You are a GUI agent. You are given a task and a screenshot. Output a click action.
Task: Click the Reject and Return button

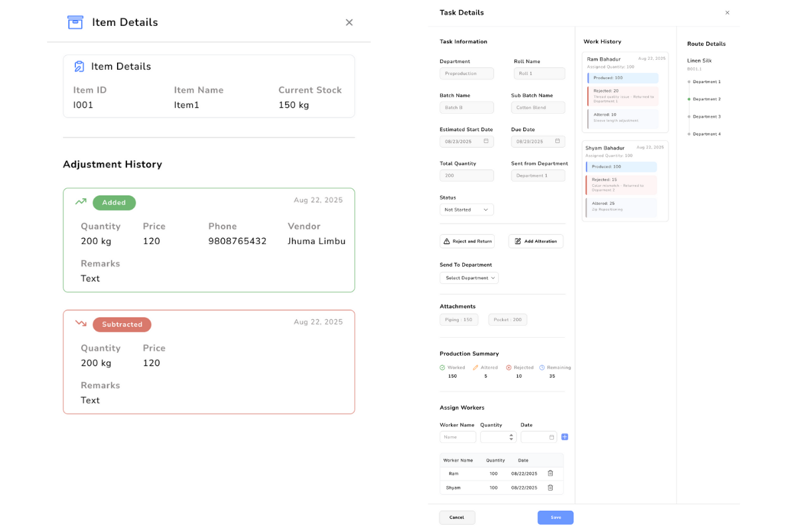pyautogui.click(x=467, y=241)
